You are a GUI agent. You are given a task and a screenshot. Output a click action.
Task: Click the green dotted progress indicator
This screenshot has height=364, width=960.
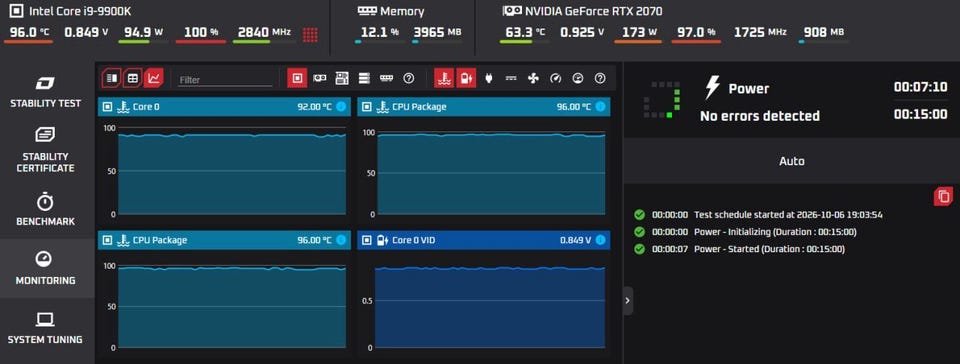pos(662,100)
